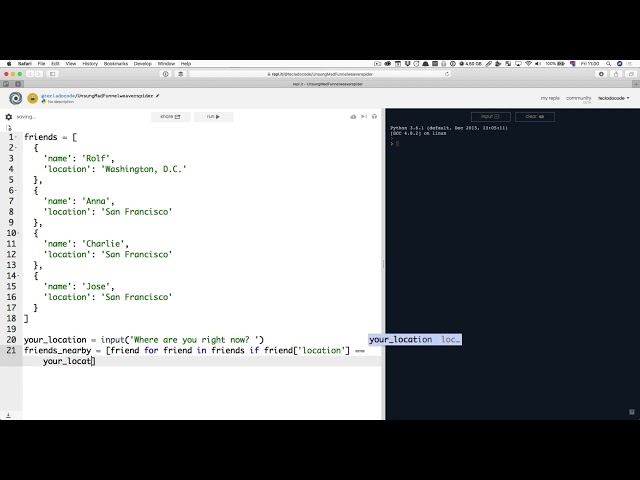This screenshot has width=640, height=480.
Task: Click the volume menu bar icon
Action: (x=538, y=64)
